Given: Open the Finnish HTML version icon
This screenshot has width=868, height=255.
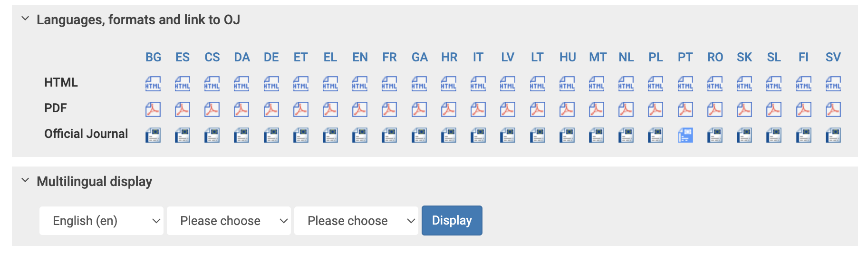Looking at the screenshot, I should (803, 84).
